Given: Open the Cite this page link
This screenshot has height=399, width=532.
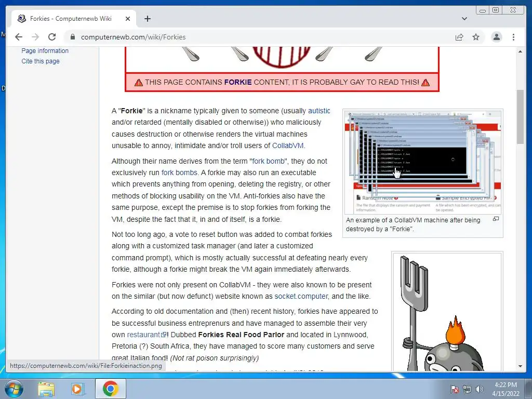Looking at the screenshot, I should (41, 61).
